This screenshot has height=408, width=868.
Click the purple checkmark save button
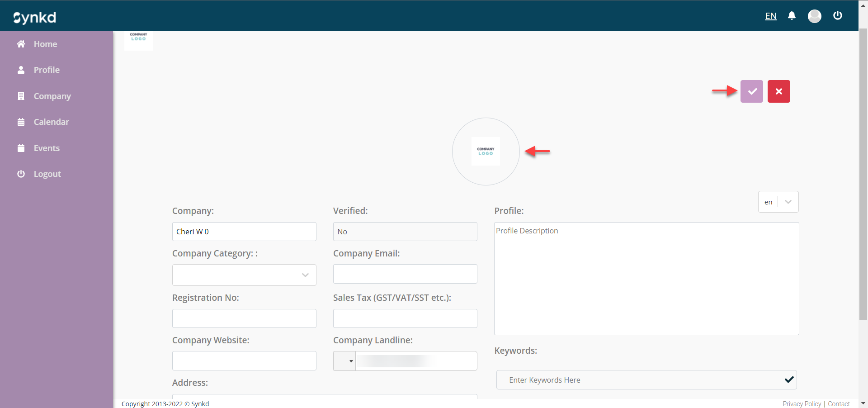point(751,91)
